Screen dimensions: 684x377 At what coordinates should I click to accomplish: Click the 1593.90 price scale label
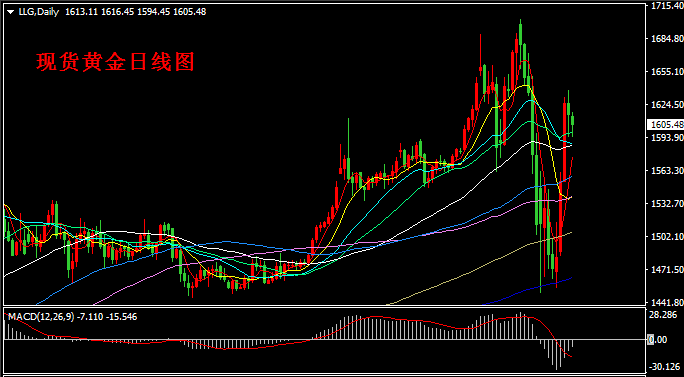666,137
